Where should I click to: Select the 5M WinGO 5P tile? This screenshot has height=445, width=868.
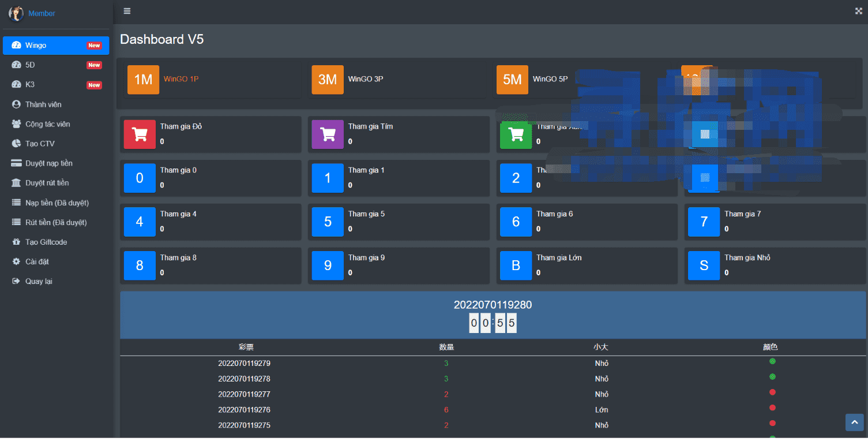512,80
